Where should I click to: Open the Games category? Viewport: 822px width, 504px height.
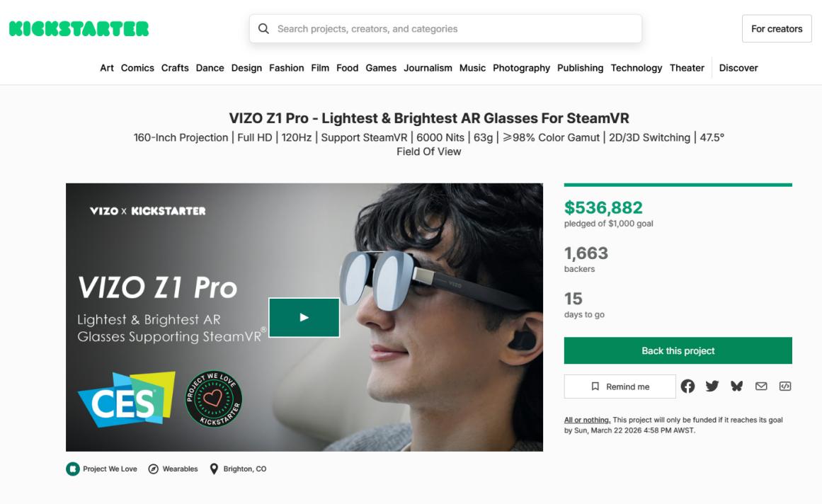click(381, 68)
